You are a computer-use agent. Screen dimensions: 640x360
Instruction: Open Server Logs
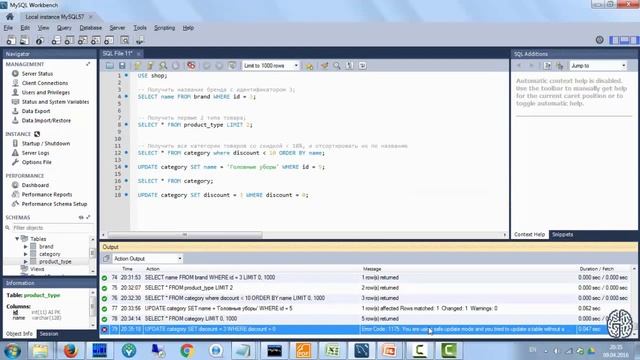(36, 153)
